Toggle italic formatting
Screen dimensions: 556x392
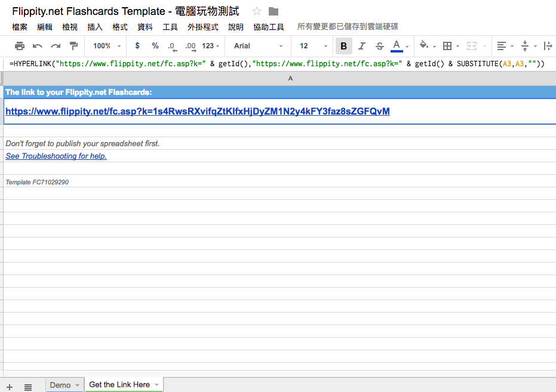point(362,46)
